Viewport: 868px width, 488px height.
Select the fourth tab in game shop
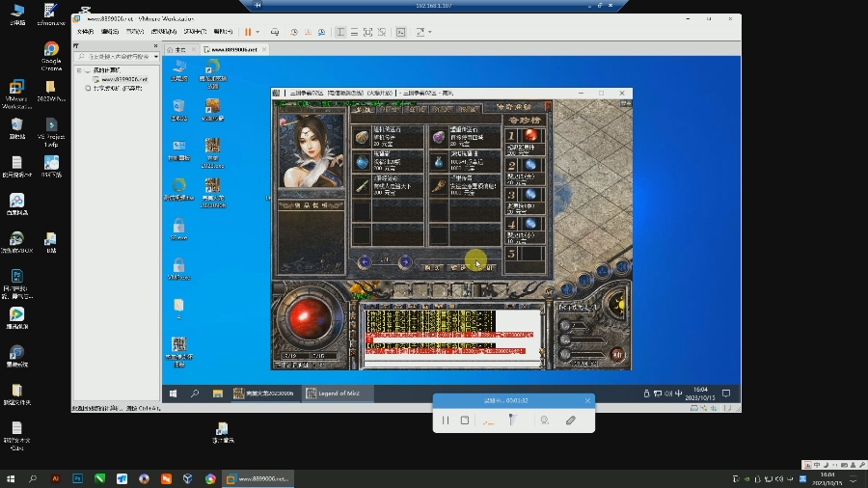pyautogui.click(x=442, y=109)
